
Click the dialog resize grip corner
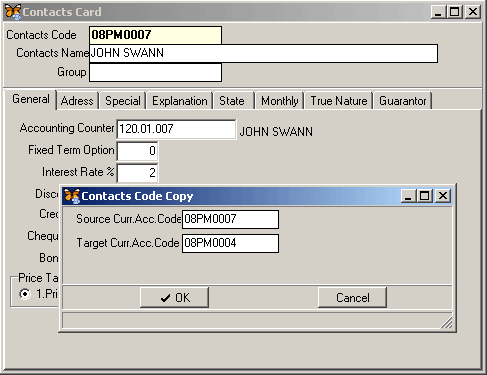(x=447, y=323)
